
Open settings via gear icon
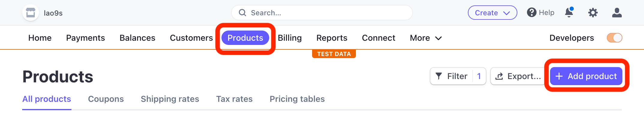(593, 13)
